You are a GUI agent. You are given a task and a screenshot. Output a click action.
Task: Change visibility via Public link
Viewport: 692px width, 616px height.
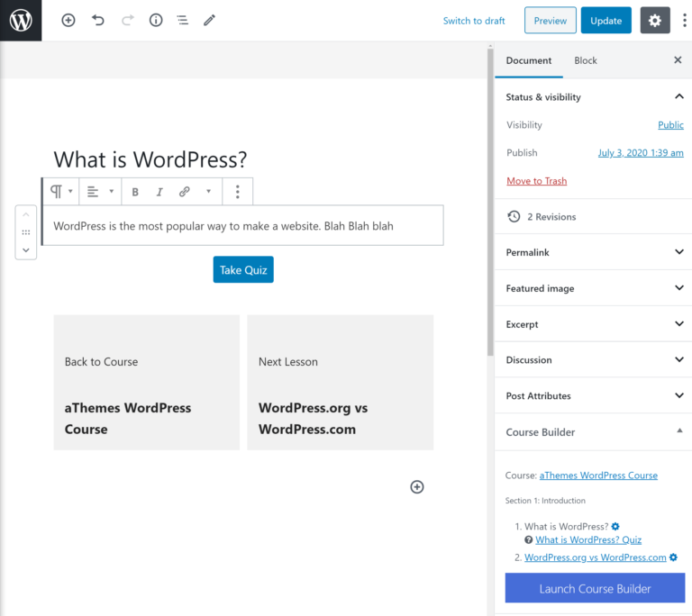coord(670,125)
